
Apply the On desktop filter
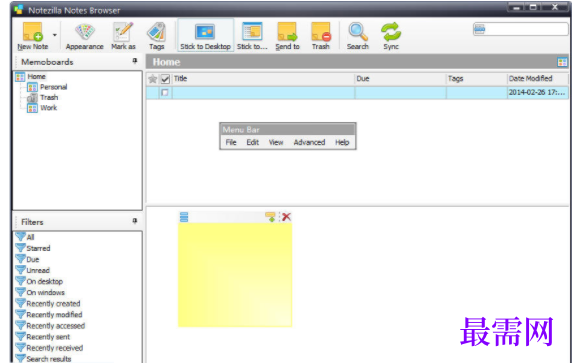coord(39,281)
